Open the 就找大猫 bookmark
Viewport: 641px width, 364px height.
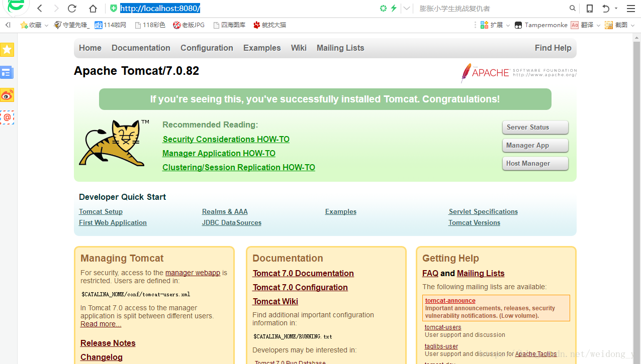[269, 25]
